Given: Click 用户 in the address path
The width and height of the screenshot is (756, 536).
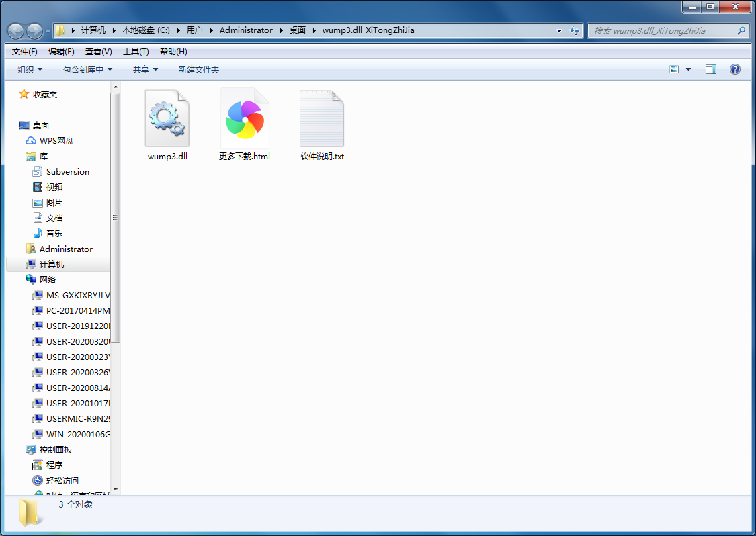Looking at the screenshot, I should pos(194,30).
